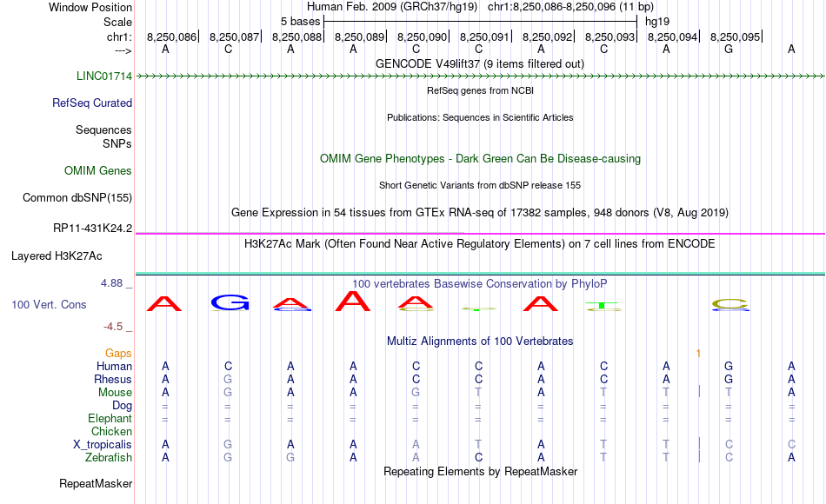Click the blue G conservation logo letter

tap(230, 302)
